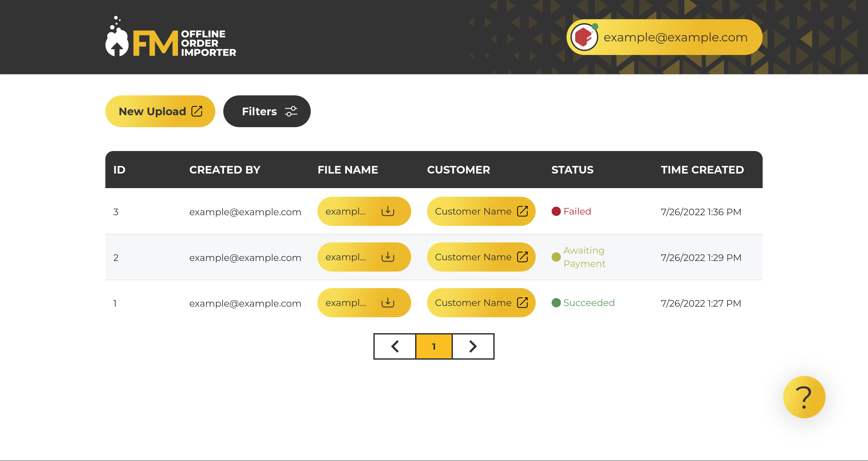
Task: Click the FILE NAME column header
Action: click(348, 170)
